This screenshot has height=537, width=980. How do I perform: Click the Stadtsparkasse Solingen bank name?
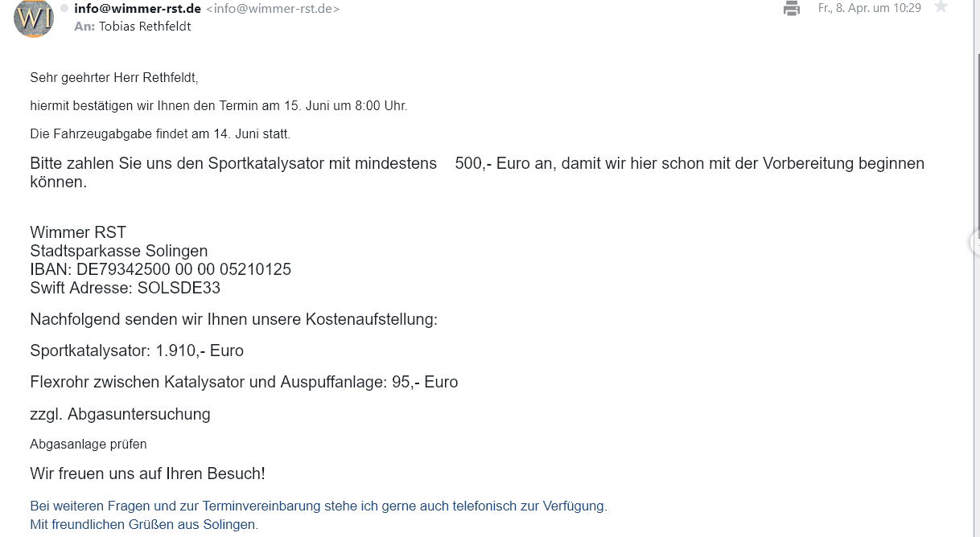pos(118,251)
